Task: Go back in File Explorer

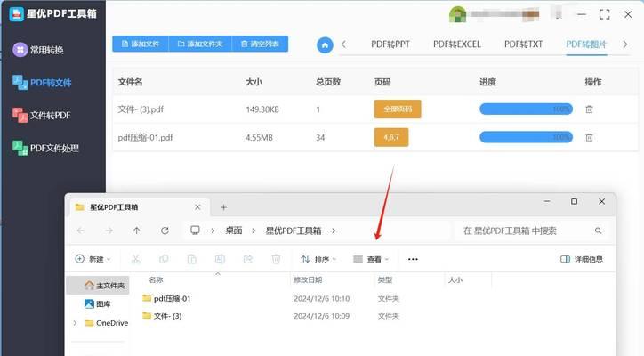Action: pos(80,231)
